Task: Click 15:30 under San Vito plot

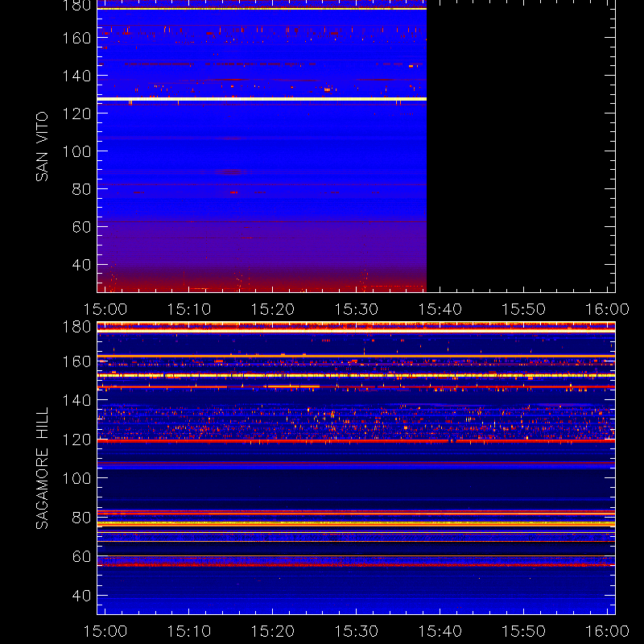Action: click(x=357, y=309)
